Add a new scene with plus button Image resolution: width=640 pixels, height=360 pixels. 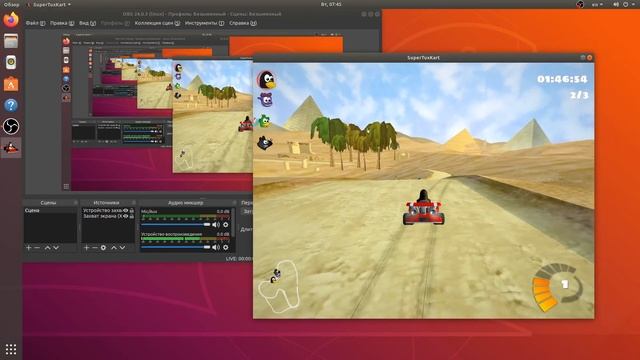click(29, 248)
